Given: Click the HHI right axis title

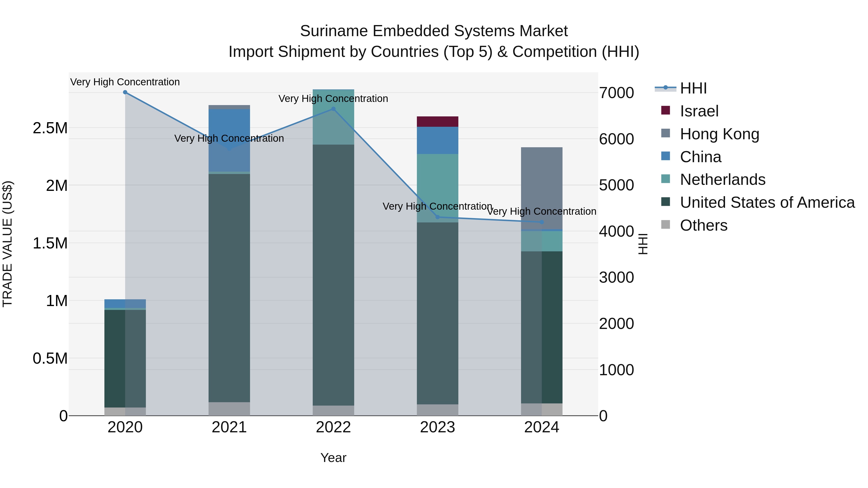Looking at the screenshot, I should pos(643,244).
